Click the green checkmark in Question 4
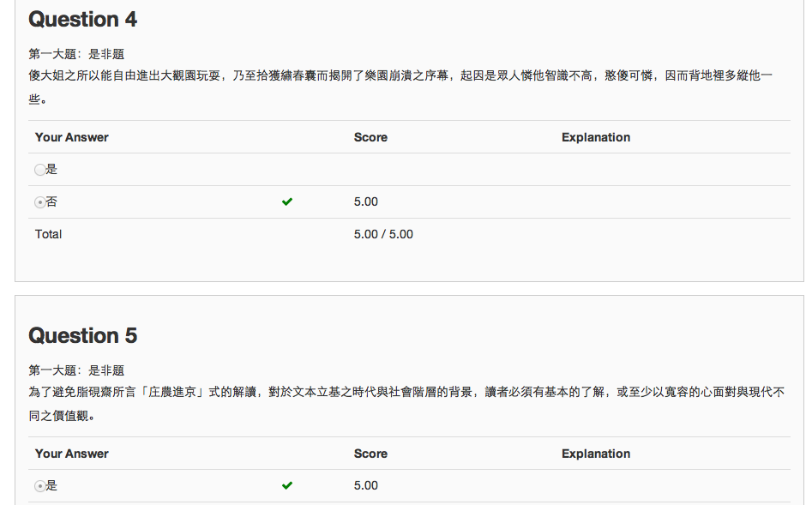812x505 pixels. (287, 202)
